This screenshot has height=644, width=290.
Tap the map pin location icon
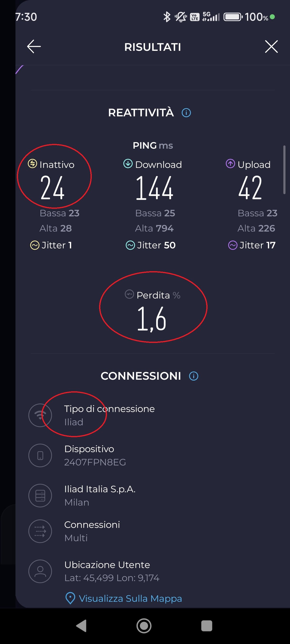(70, 598)
